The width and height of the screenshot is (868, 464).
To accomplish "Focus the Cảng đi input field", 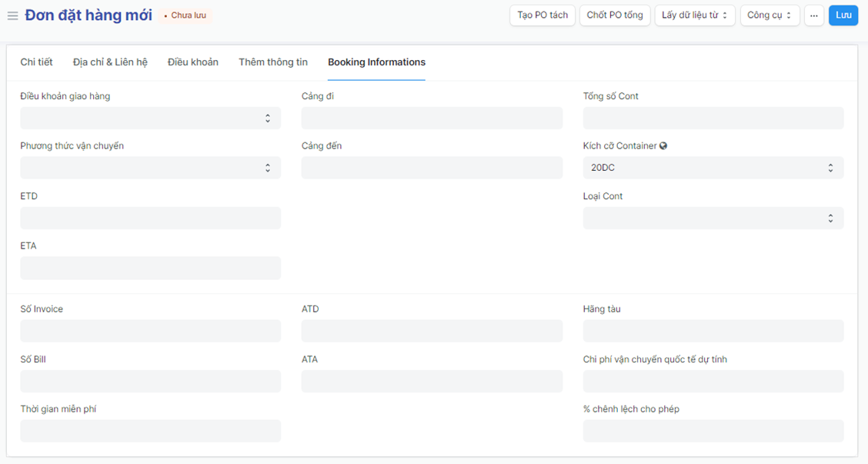I will (x=432, y=118).
